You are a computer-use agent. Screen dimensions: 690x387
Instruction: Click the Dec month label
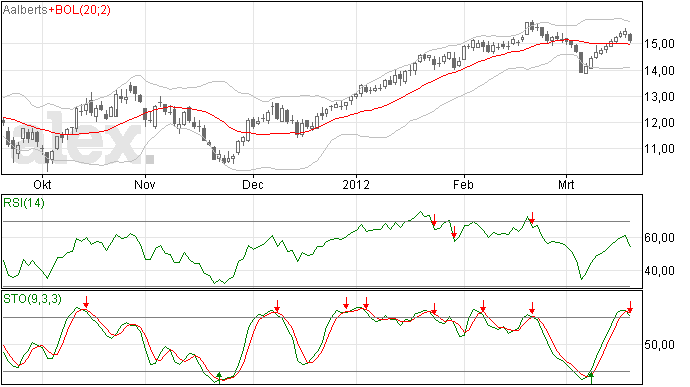click(253, 184)
